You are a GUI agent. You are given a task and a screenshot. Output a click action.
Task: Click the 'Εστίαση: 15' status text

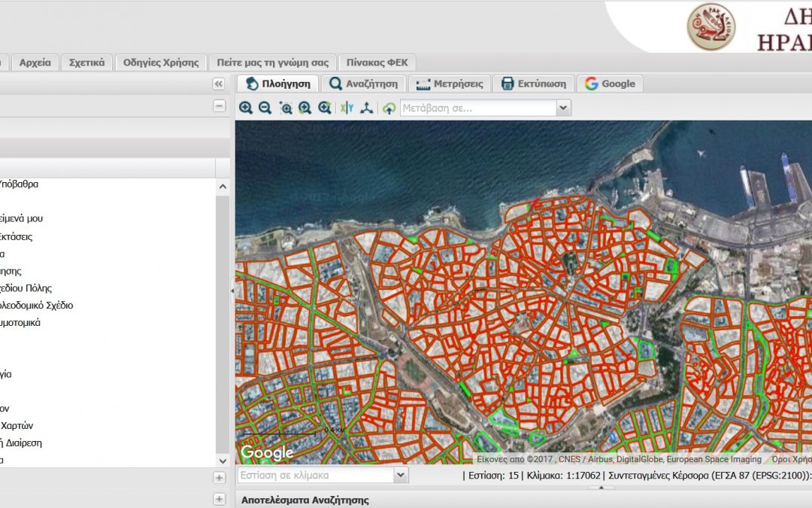pos(493,475)
